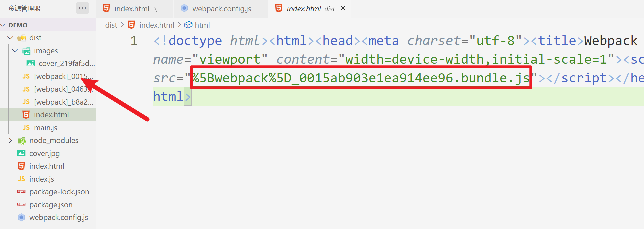This screenshot has width=644, height=229.
Task: Click the HTML5 icon on index.html dist tab
Action: pyautogui.click(x=279, y=8)
